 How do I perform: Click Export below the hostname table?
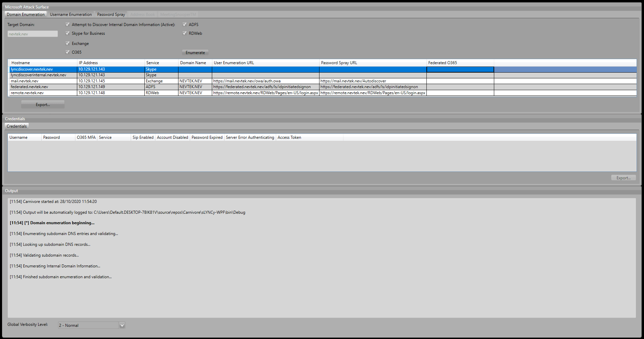click(43, 105)
